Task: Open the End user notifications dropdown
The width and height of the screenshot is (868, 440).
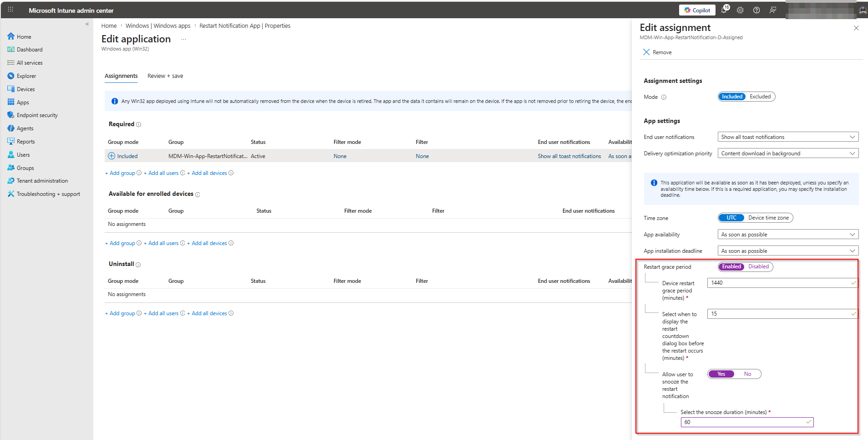Action: pos(787,137)
